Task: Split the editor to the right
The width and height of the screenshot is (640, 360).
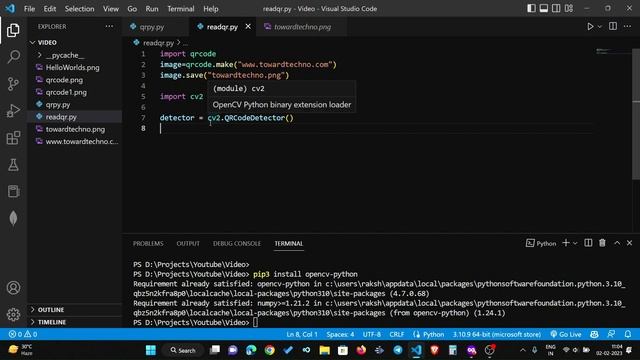Action: coord(613,27)
